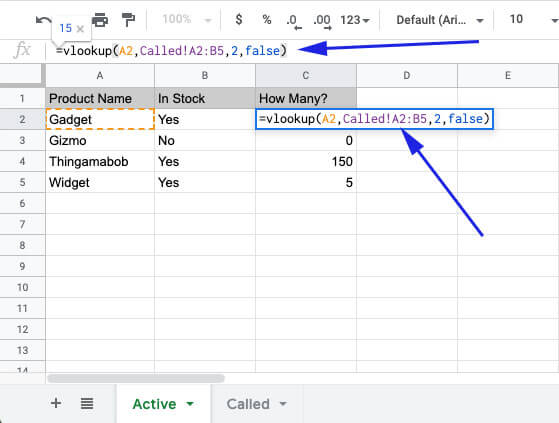Select column C header
Viewport: 559px width, 423px height.
pyautogui.click(x=306, y=76)
